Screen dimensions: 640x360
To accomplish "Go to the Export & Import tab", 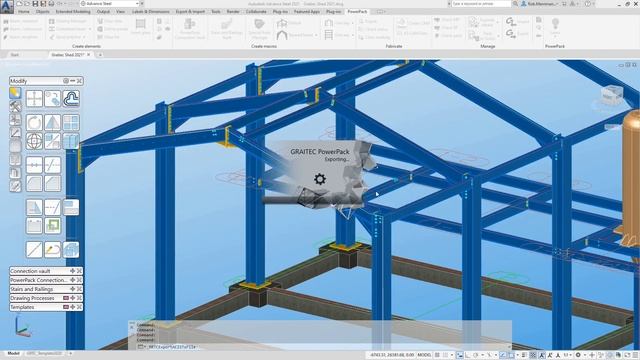I will point(190,12).
